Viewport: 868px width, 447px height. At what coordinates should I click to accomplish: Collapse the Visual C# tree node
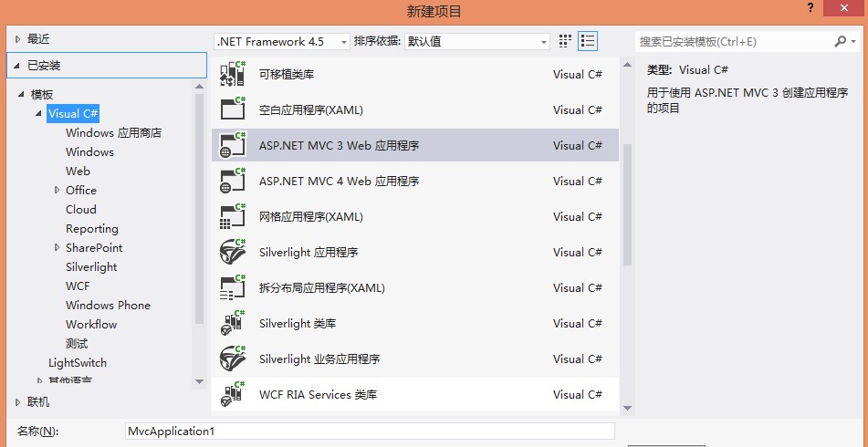click(38, 114)
